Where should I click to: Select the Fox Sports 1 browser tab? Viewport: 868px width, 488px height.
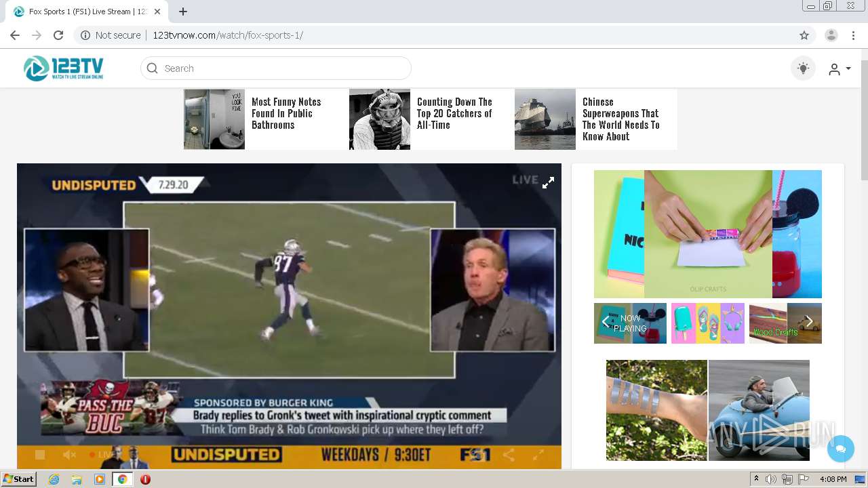[86, 12]
